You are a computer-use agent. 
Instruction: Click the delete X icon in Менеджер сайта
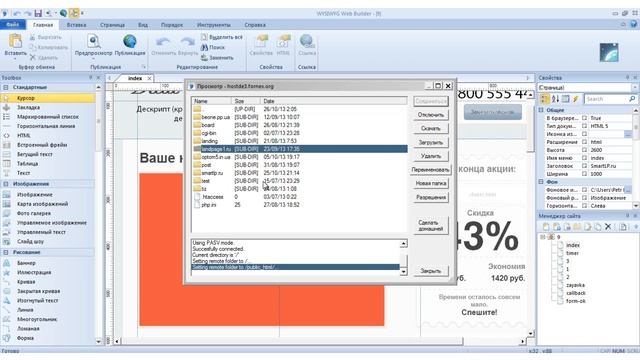[x=608, y=227]
